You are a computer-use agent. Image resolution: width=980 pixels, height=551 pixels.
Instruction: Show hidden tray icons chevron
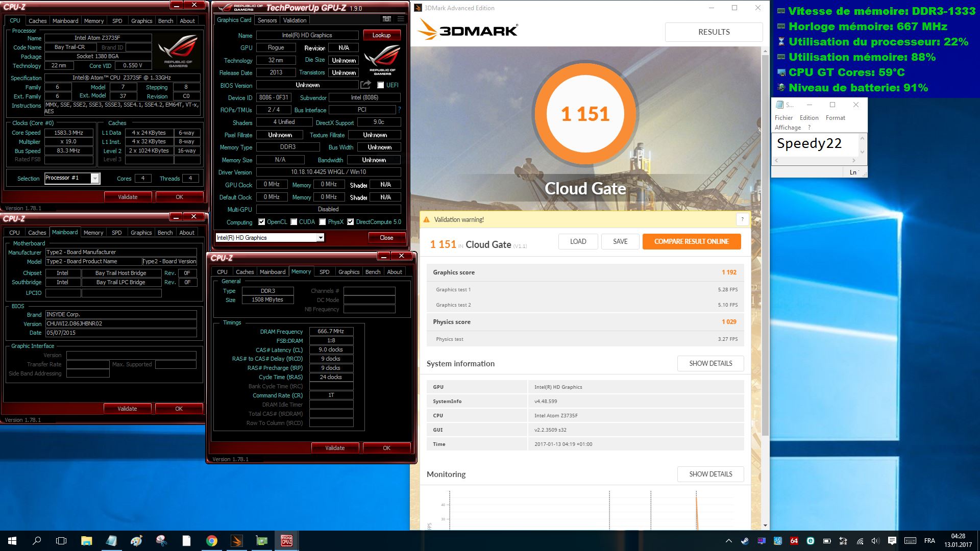(729, 541)
